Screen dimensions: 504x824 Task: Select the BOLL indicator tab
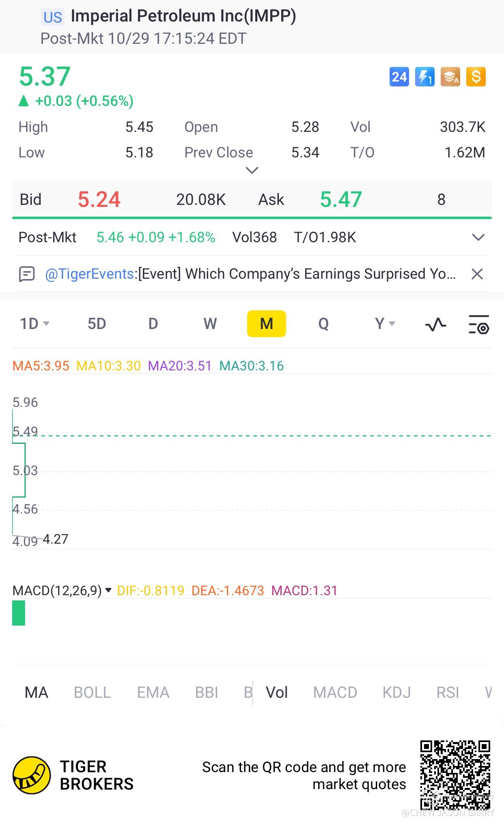[x=92, y=693]
